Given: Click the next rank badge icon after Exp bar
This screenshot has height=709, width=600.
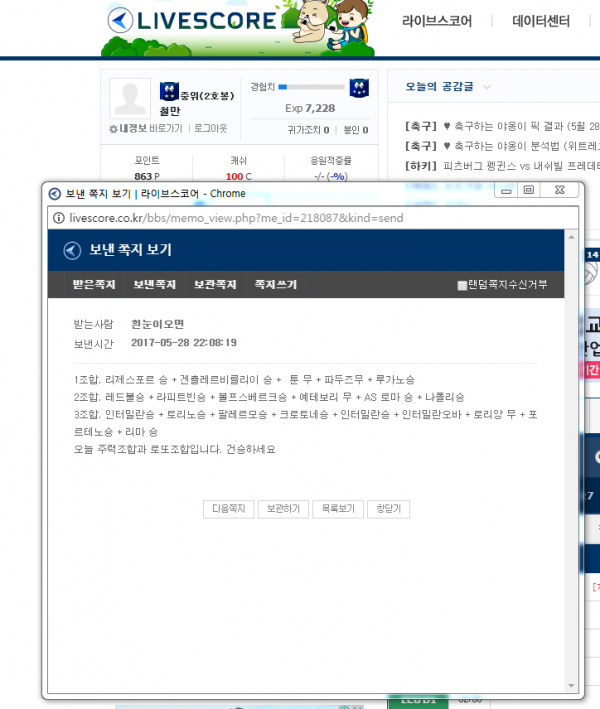Looking at the screenshot, I should (358, 87).
